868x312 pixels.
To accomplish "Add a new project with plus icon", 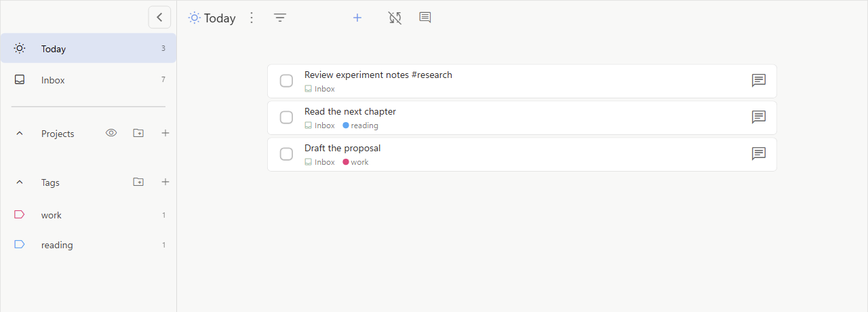I will tap(165, 134).
